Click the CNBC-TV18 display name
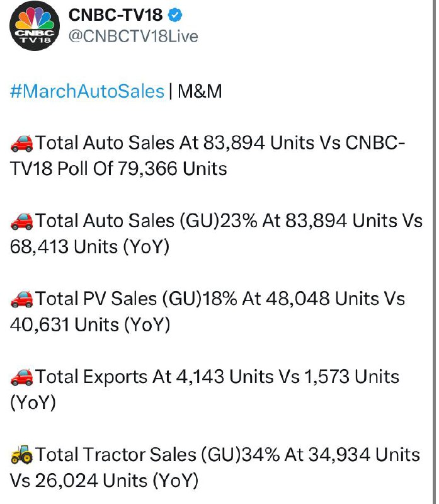This screenshot has height=504, width=439. pos(116,14)
